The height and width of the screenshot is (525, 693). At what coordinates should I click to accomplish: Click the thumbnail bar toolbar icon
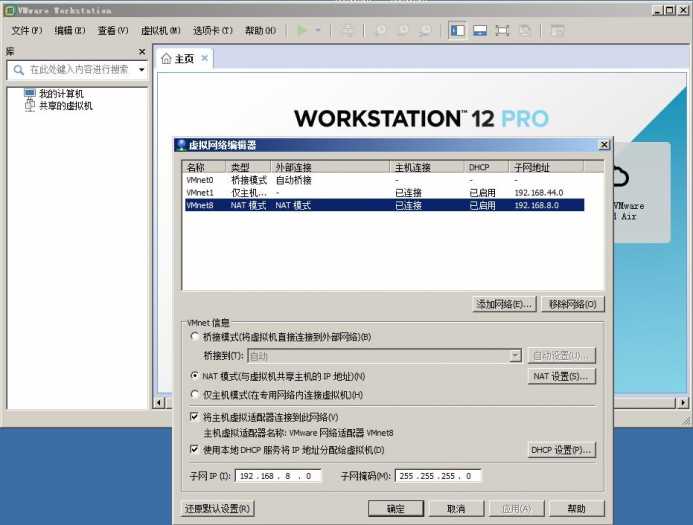tap(480, 31)
